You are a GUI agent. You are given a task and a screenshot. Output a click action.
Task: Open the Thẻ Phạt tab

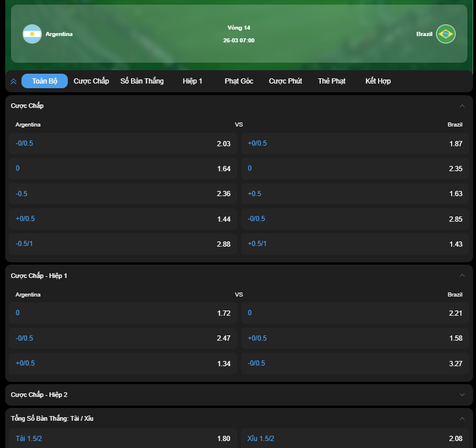[332, 81]
